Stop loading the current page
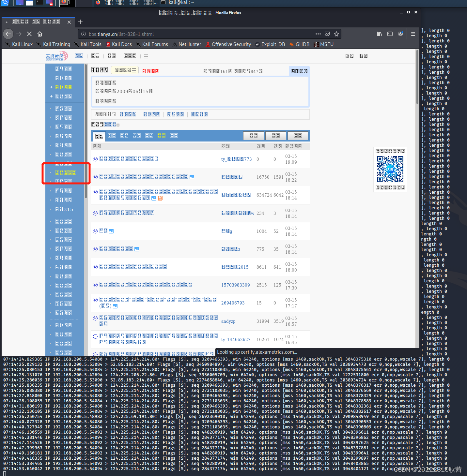The width and height of the screenshot is (467, 476). click(x=29, y=34)
